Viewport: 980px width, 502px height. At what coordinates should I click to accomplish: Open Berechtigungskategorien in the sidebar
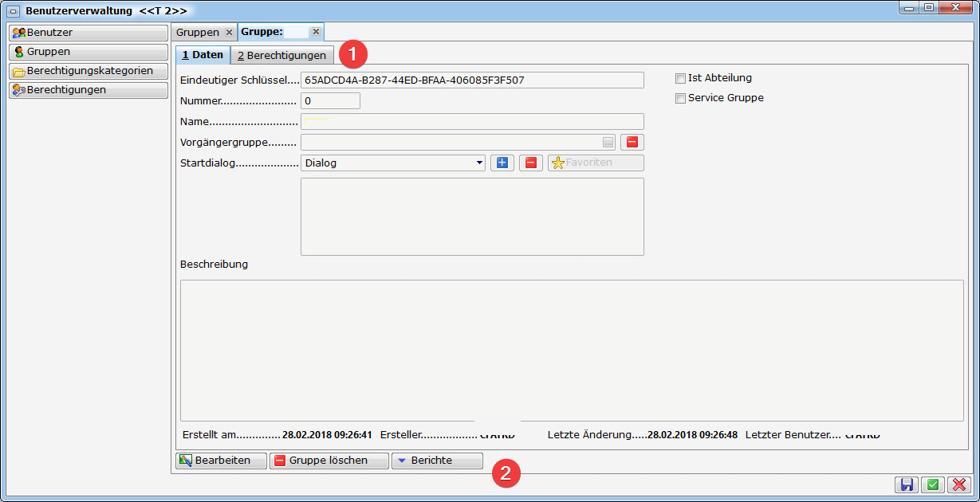[x=88, y=71]
